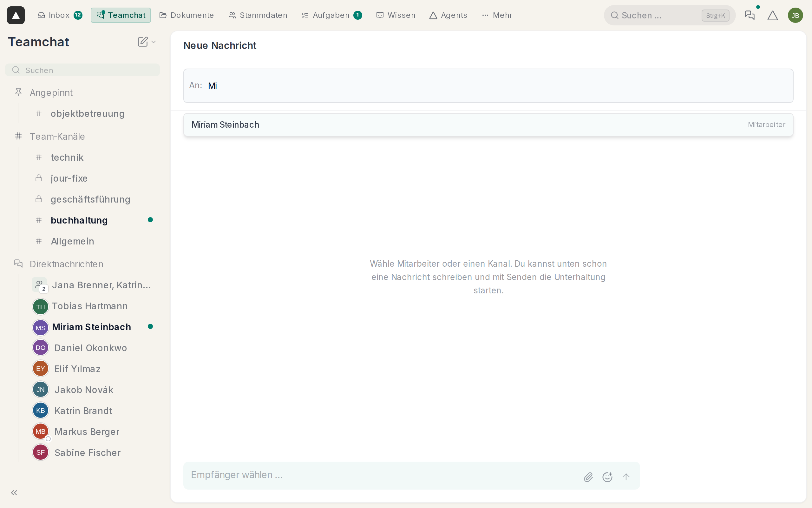Open the emoji picker icon
The height and width of the screenshot is (508, 812).
tap(607, 477)
